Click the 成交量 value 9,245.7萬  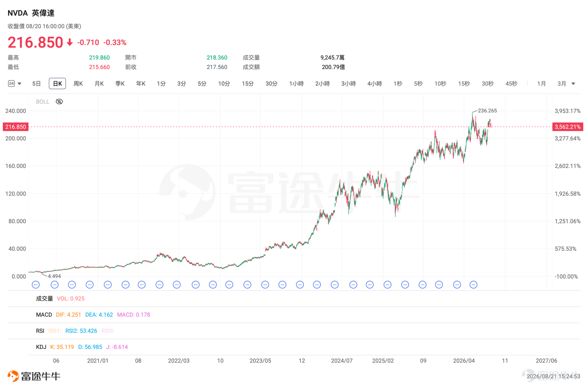(333, 57)
